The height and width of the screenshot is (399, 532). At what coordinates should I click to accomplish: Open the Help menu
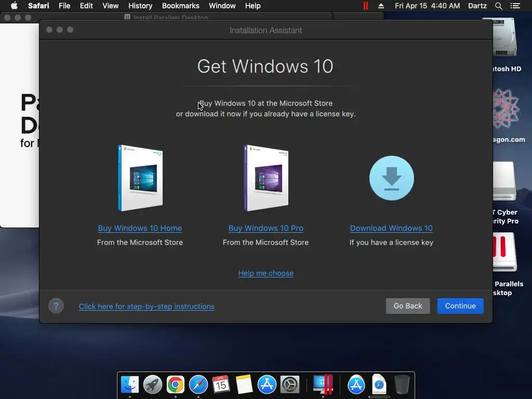click(x=253, y=6)
